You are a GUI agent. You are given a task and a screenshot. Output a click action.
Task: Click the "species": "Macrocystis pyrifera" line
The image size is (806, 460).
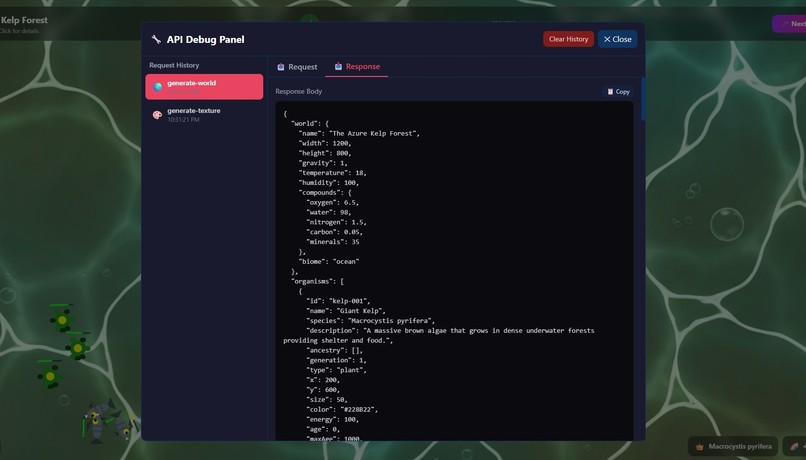[371, 321]
